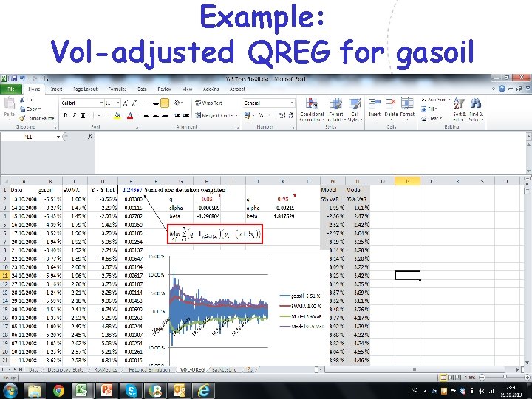Image resolution: width=532 pixels, height=399 pixels.
Task: Click the Format Painter brush
Action: click(x=22, y=118)
